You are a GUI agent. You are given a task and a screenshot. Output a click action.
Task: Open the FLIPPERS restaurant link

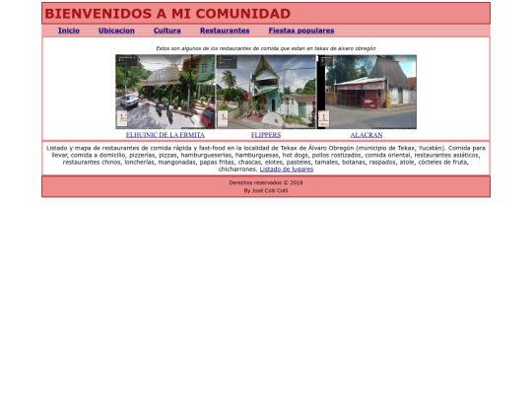[266, 135]
